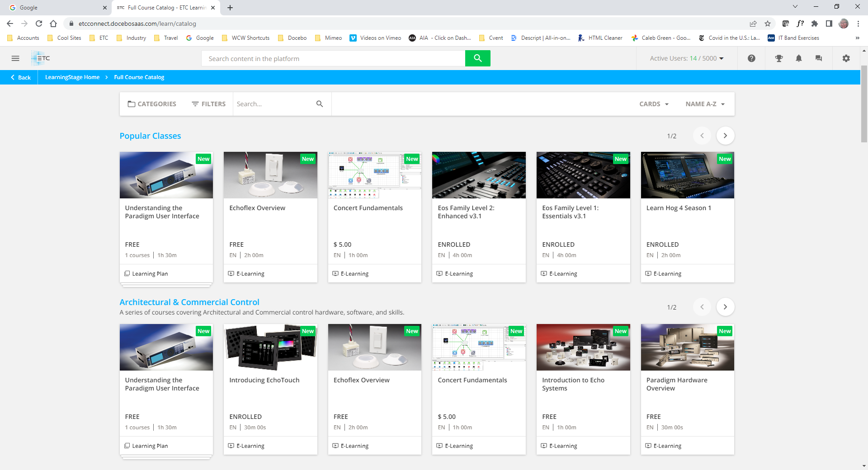Open Learn Hog 4 Season 1 course thumbnail
The height and width of the screenshot is (470, 868).
coord(687,175)
